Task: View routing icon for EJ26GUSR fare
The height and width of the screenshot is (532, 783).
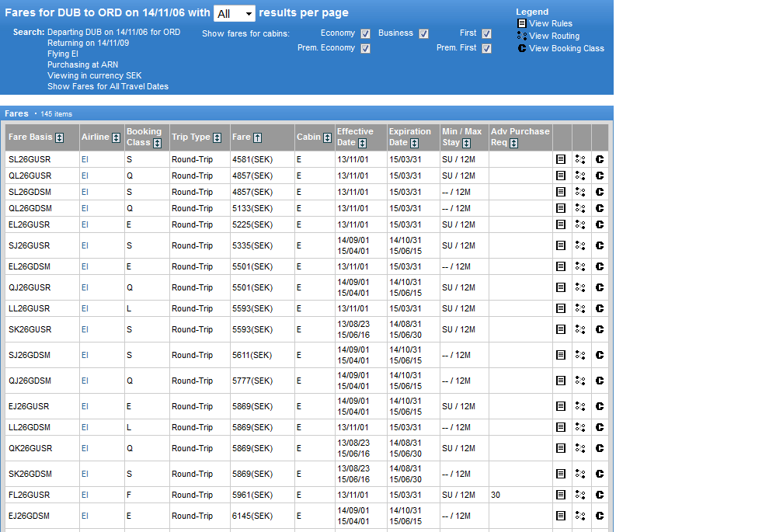Action: click(580, 406)
